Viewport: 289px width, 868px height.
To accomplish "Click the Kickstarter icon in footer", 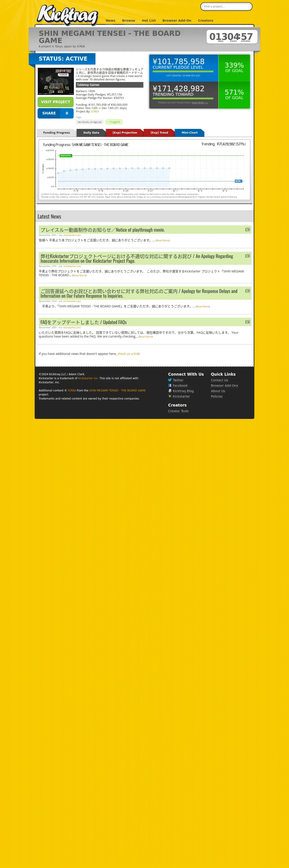I will pyautogui.click(x=170, y=396).
